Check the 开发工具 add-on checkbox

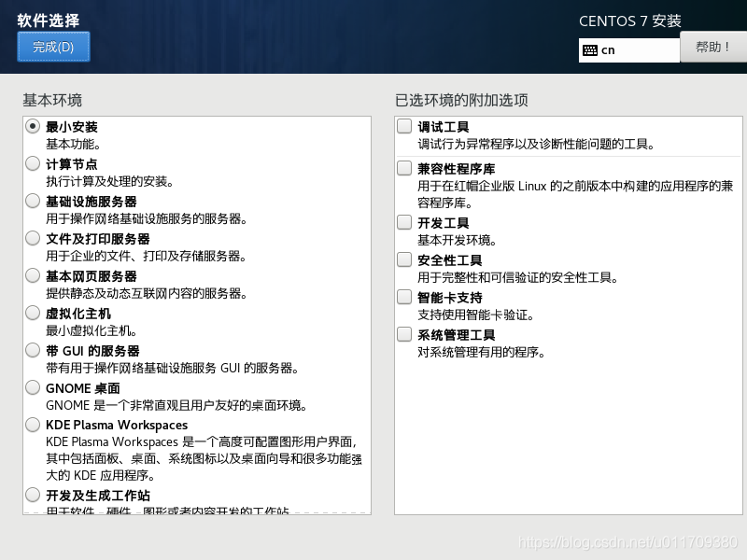404,222
